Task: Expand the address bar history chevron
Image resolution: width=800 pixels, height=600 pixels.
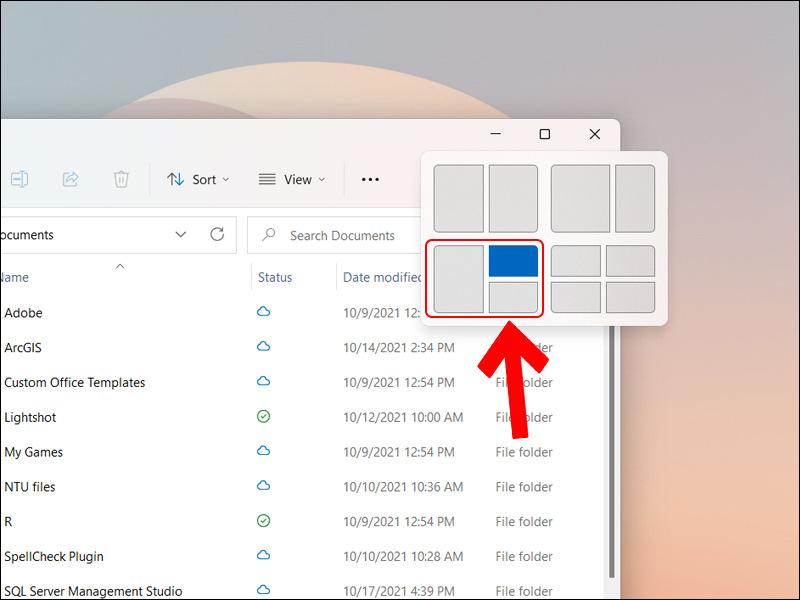Action: pyautogui.click(x=181, y=235)
